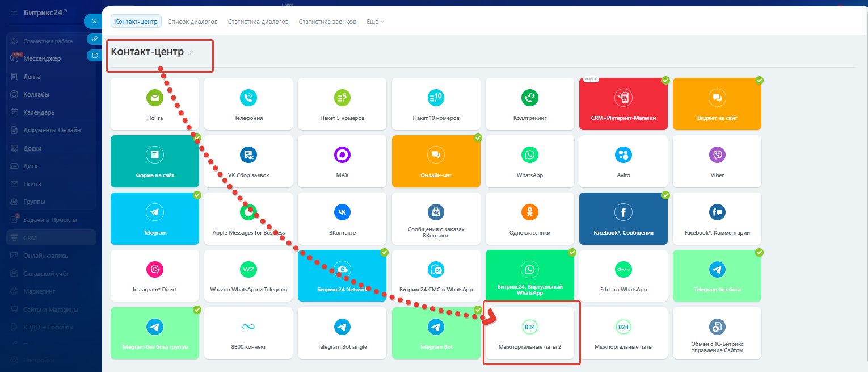Open the CRM+Интернет-Магазин tile
The height and width of the screenshot is (372, 868).
623,103
